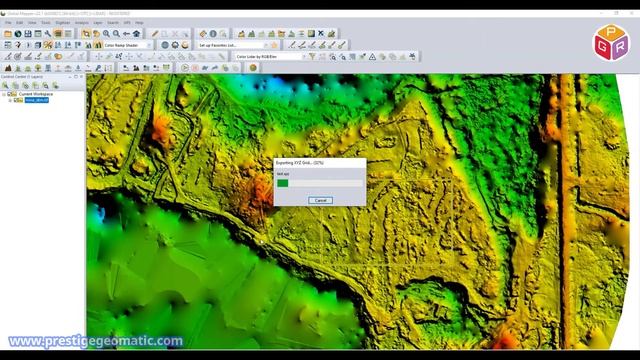Click the round globe icon in bottom toolbar row

click(x=253, y=68)
